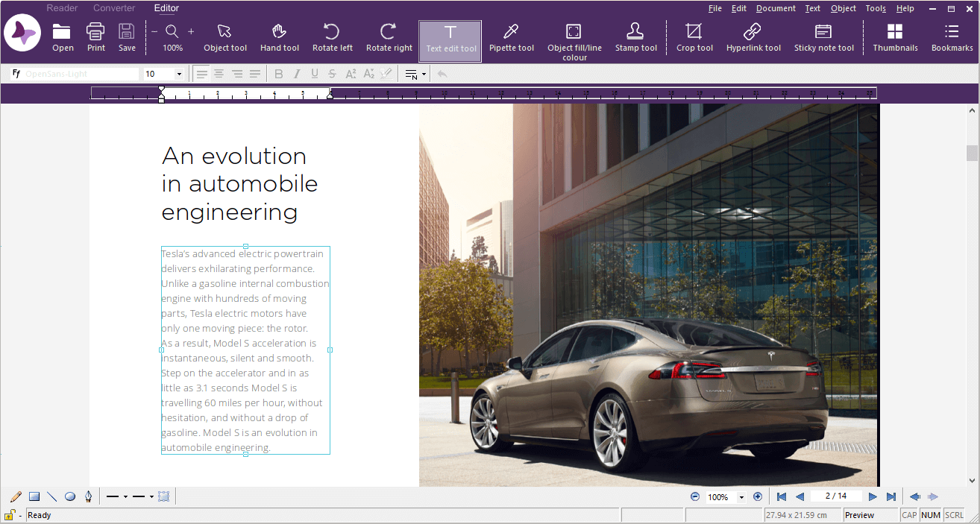This screenshot has width=980, height=524.
Task: Click bottom zoom out minus button
Action: tap(695, 496)
